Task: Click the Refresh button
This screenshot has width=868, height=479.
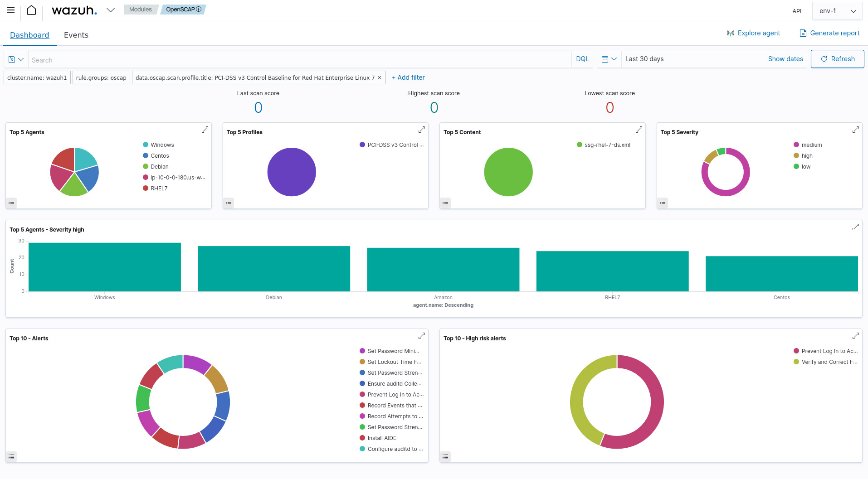Action: (x=837, y=59)
